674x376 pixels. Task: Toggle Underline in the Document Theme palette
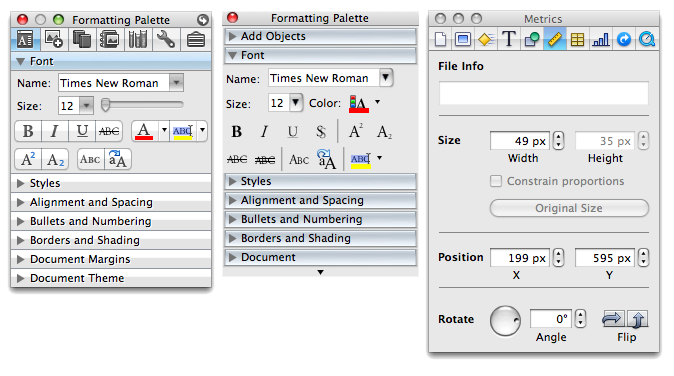point(82,131)
